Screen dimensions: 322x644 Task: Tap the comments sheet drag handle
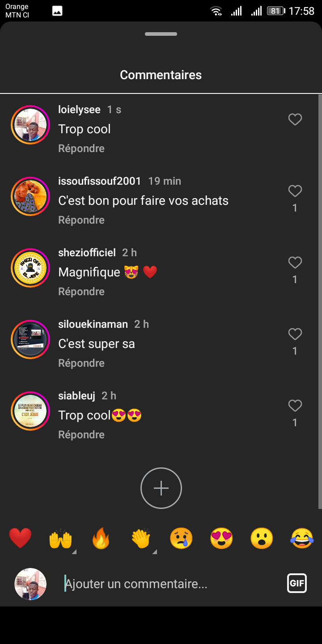[161, 34]
